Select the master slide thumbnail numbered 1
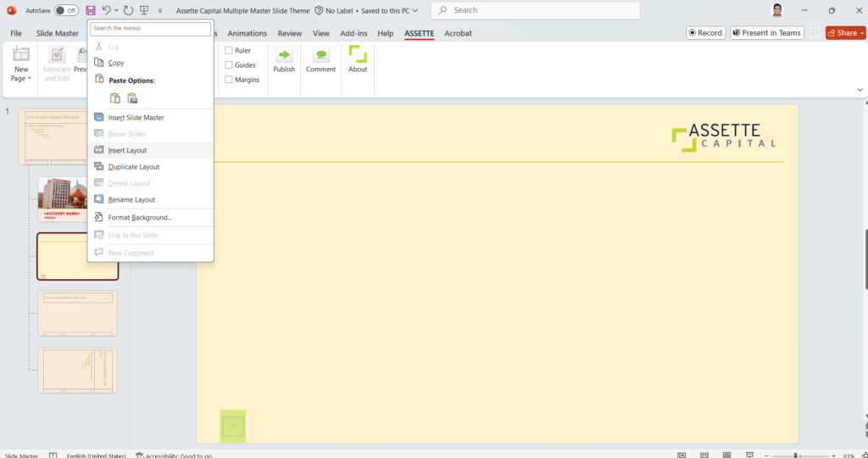 coord(53,137)
